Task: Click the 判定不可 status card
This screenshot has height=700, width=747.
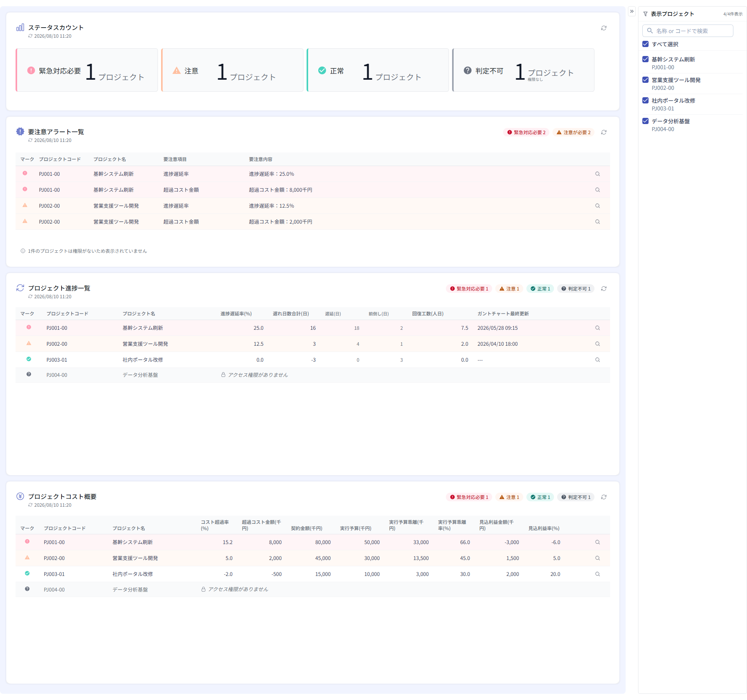Action: click(x=523, y=70)
